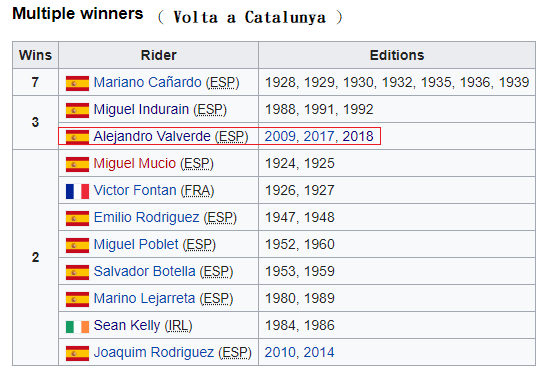Open the Victor Fontan rider page
Viewport: 547px width, 375px height.
click(135, 190)
